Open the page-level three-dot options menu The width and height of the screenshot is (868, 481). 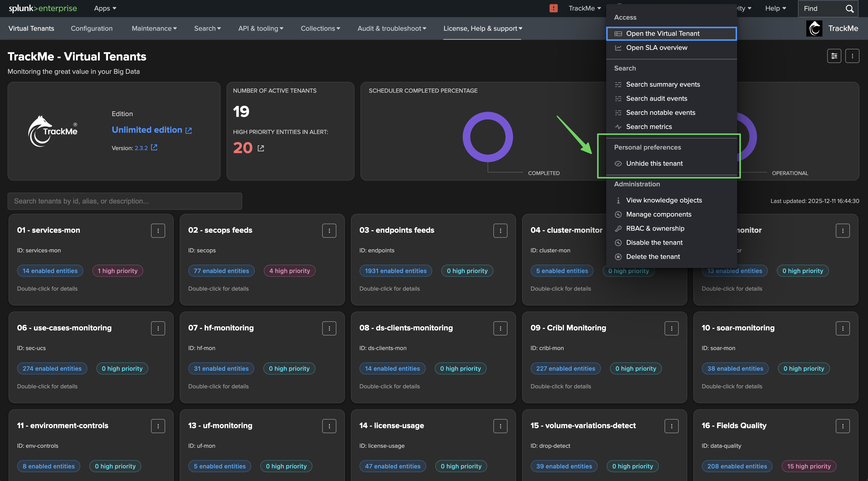(852, 56)
